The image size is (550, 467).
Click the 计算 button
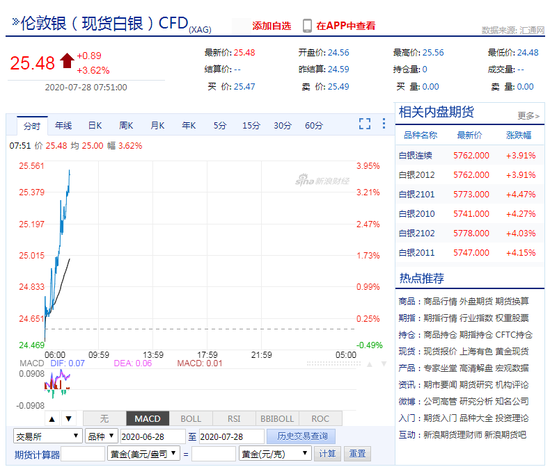pyautogui.click(x=327, y=454)
